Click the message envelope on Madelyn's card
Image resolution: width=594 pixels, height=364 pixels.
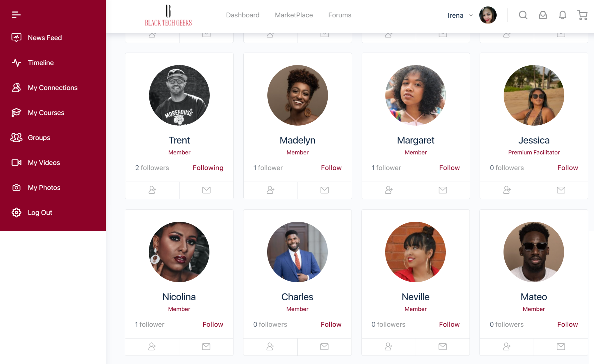324,190
